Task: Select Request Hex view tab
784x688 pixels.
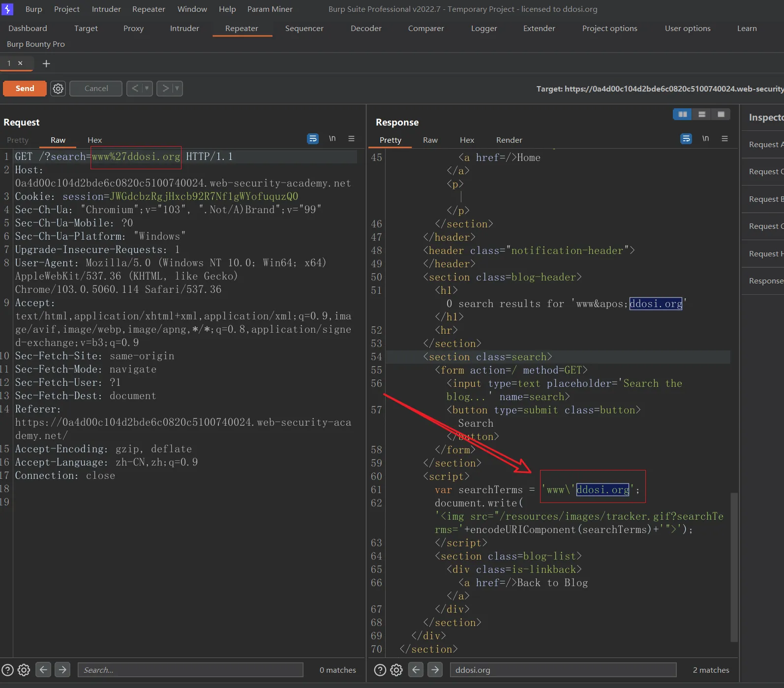Action: (x=95, y=140)
